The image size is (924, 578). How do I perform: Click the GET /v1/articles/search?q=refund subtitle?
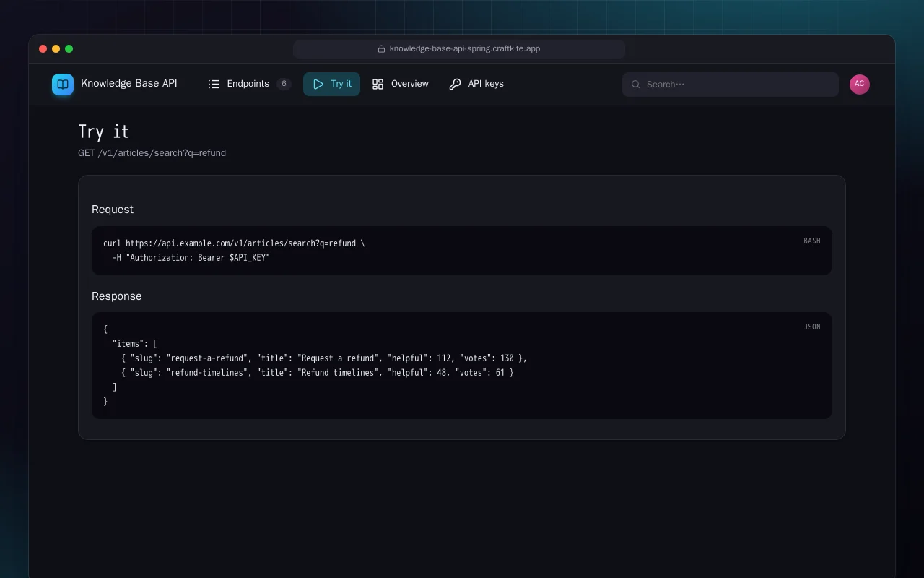[x=152, y=153]
